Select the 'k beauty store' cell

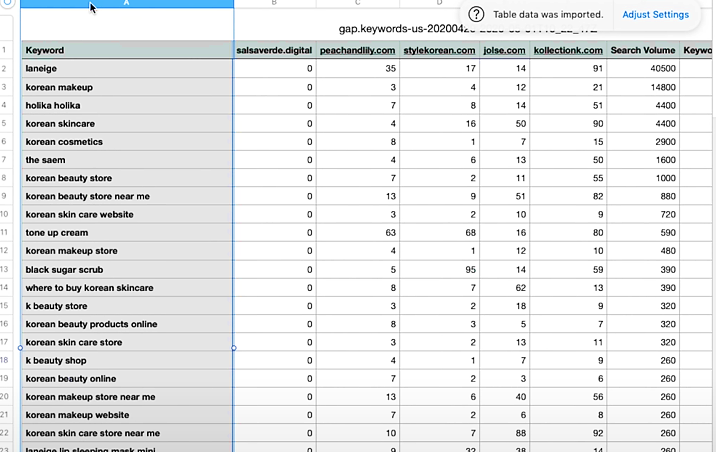tap(127, 306)
